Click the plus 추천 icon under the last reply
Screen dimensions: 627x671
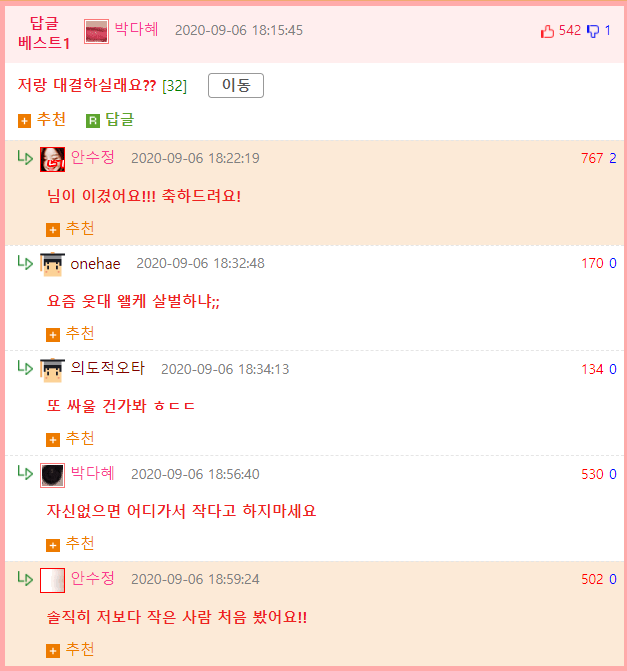point(53,651)
